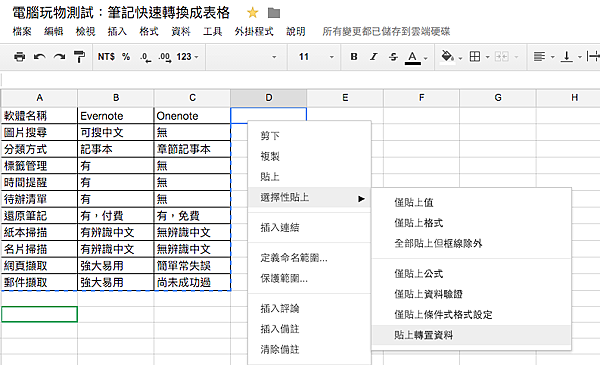Click the horizontal align icon
The image size is (600, 365).
pyautogui.click(x=539, y=57)
